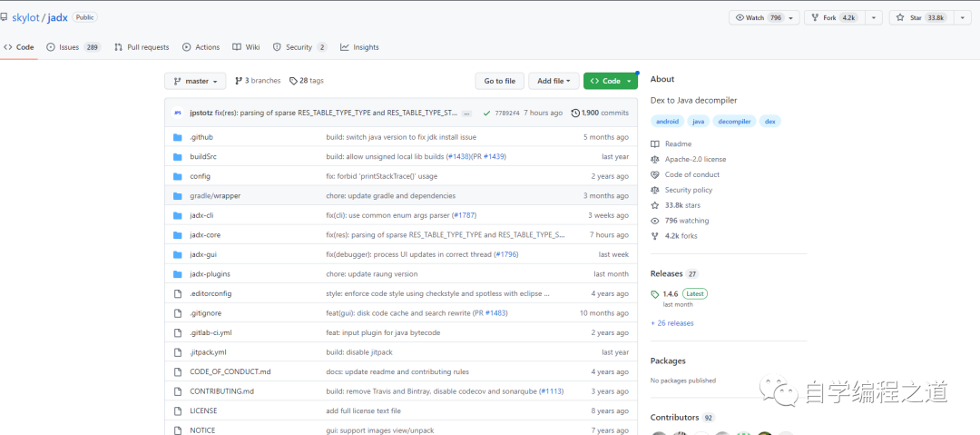Viewport: 980px width, 435px height.
Task: Click the jadx-gui folder icon
Action: point(178,255)
